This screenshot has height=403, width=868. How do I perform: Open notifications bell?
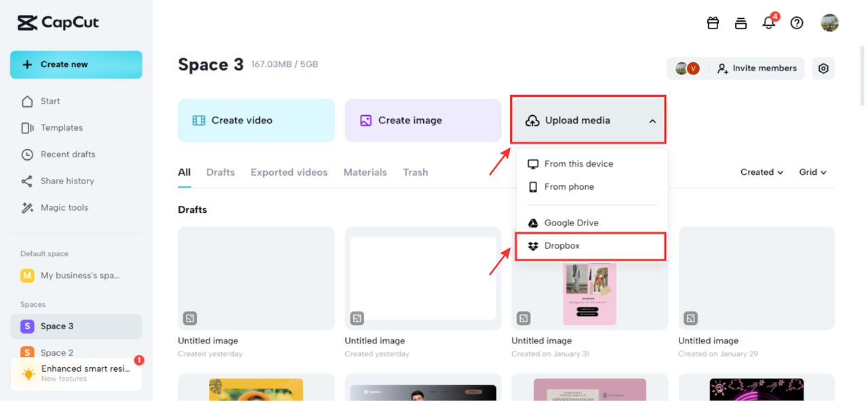pyautogui.click(x=769, y=22)
